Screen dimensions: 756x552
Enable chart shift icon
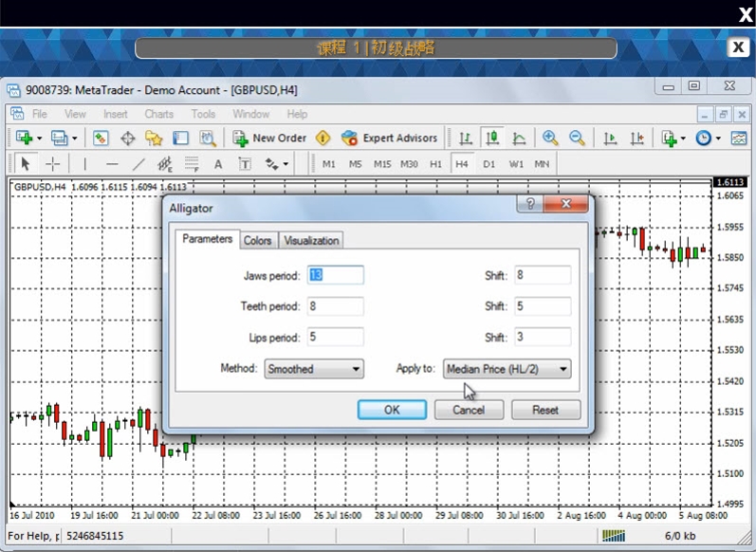pyautogui.click(x=636, y=138)
